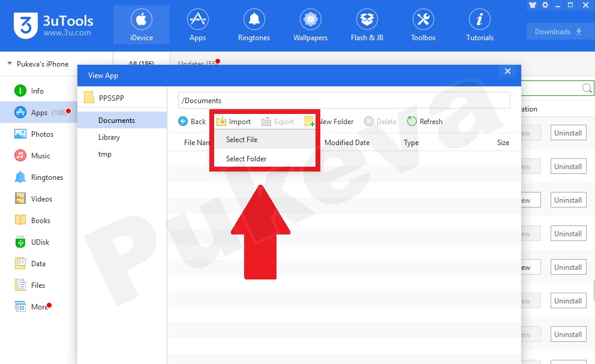Click the Back button

(x=192, y=122)
